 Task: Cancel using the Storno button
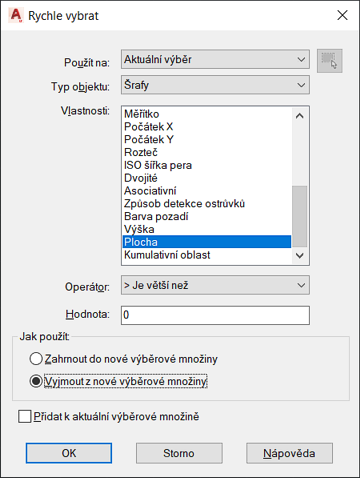pyautogui.click(x=179, y=453)
